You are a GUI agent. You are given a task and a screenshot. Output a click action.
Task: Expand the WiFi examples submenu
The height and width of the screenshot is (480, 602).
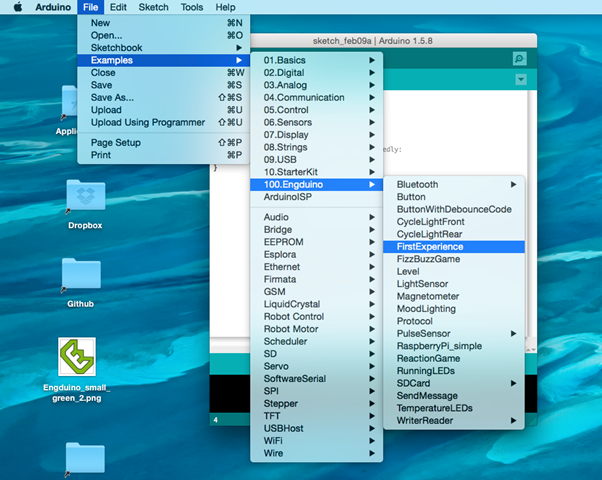pyautogui.click(x=316, y=440)
